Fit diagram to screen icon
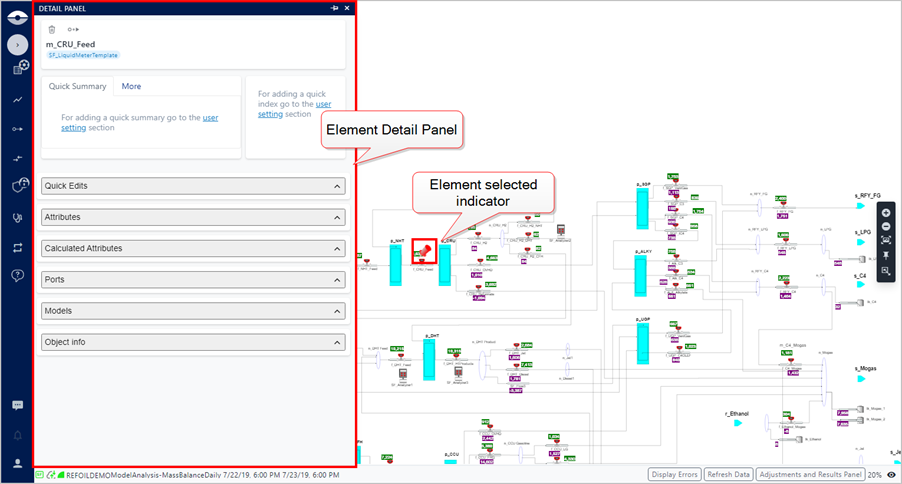902x484 pixels. (x=886, y=241)
